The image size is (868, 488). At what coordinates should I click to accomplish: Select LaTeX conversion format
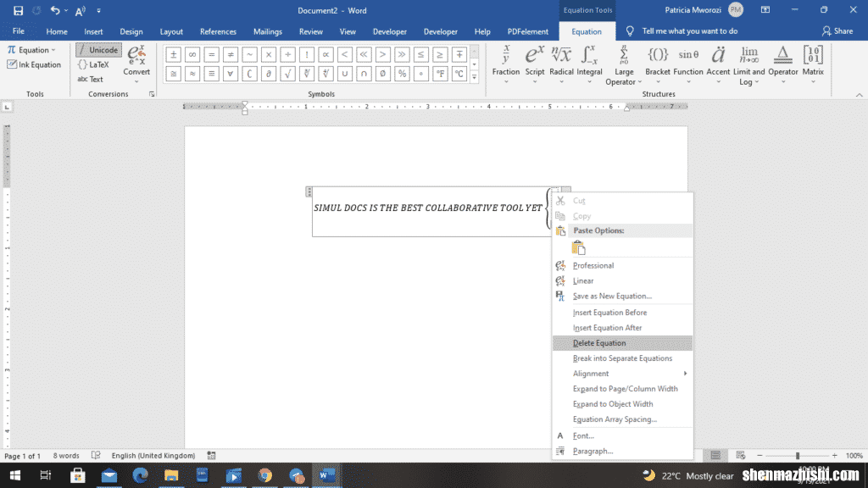(93, 64)
